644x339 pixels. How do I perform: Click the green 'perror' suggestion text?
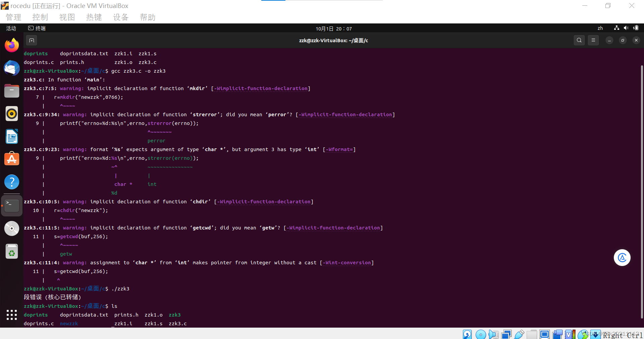tap(156, 141)
